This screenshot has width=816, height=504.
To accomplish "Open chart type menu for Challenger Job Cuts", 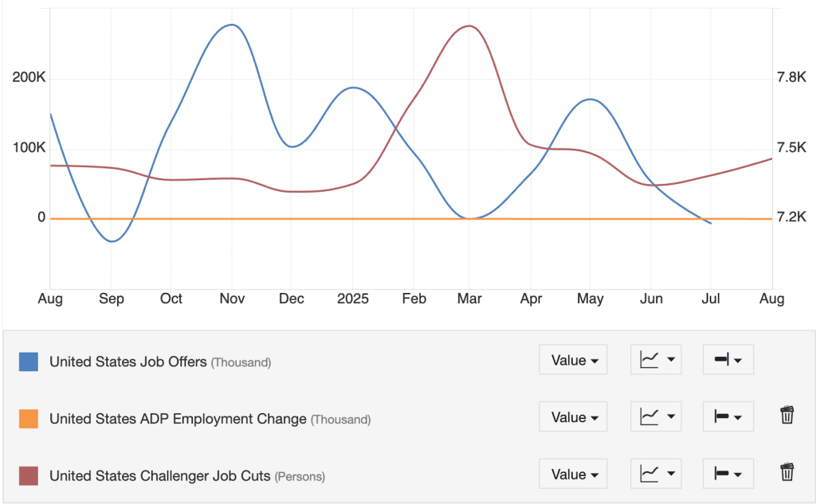I will (656, 475).
